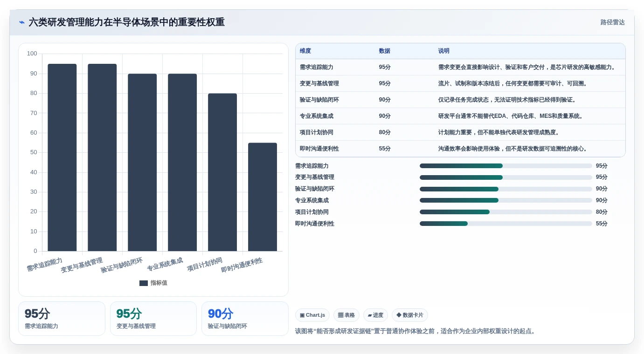Click description starting 研发平台通常不能替代EDA
The image size is (644, 354).
[511, 116]
